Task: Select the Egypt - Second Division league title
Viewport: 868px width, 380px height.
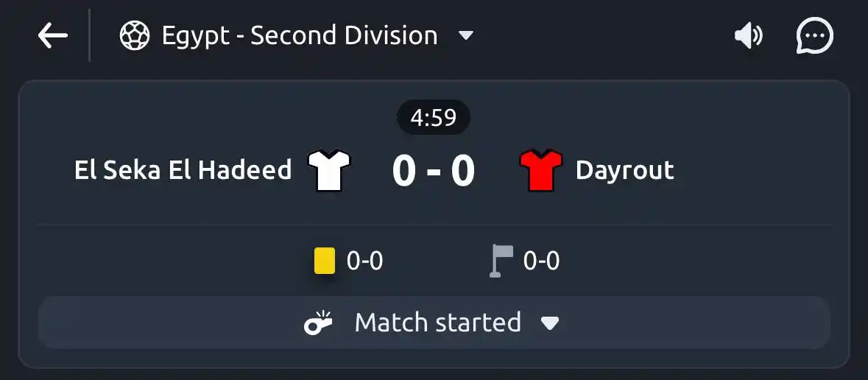Action: (300, 36)
